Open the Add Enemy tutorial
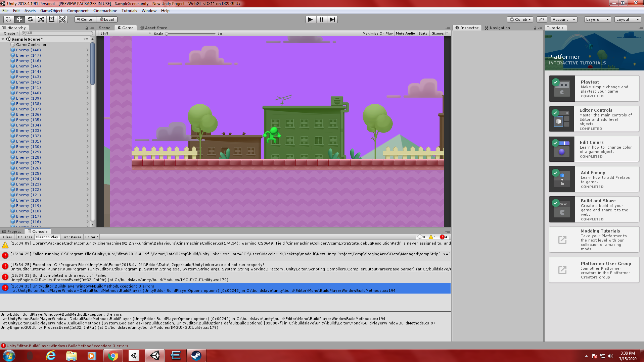644x362 pixels. (594, 179)
